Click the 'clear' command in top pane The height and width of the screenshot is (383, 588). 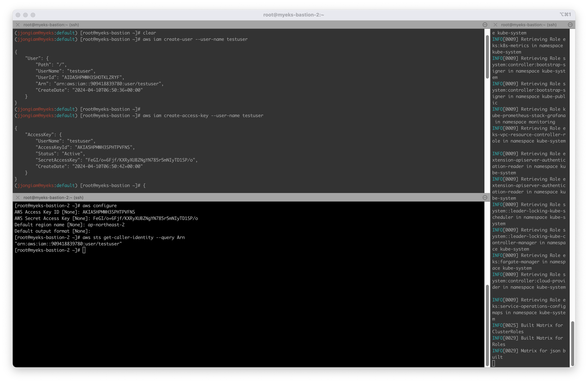click(x=149, y=33)
